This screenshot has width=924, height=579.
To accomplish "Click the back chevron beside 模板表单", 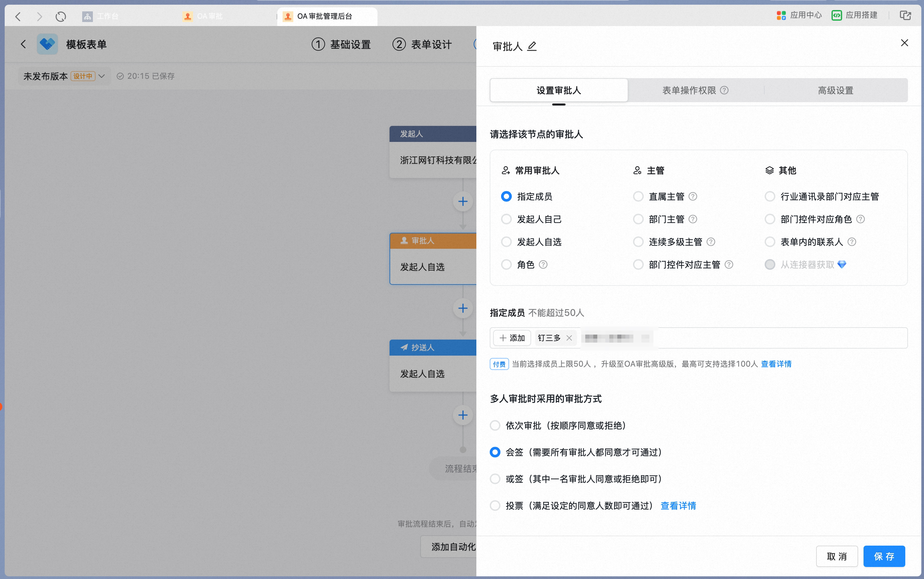I will [23, 44].
